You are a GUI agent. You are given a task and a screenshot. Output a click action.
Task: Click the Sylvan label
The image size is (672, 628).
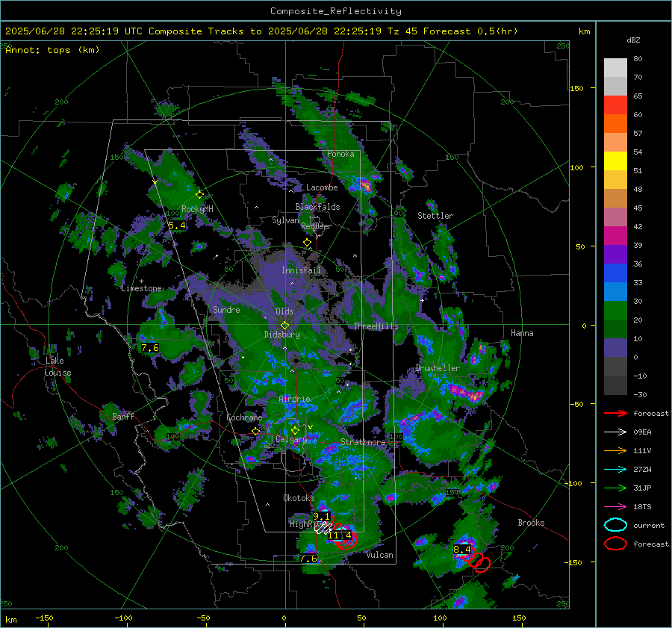[x=285, y=220]
